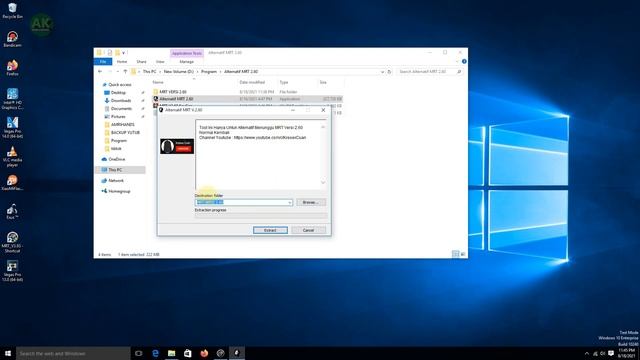Open the Destination folder dropdown arrow

[x=289, y=202]
